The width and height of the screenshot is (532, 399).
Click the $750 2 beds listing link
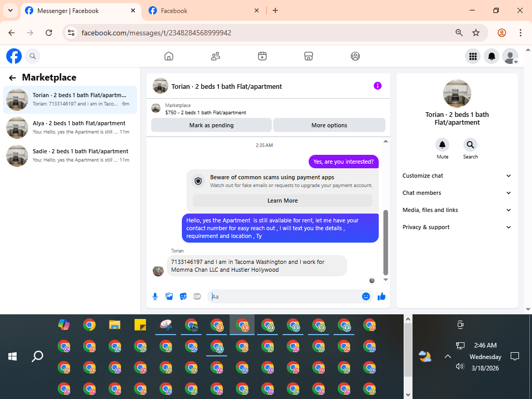click(206, 113)
